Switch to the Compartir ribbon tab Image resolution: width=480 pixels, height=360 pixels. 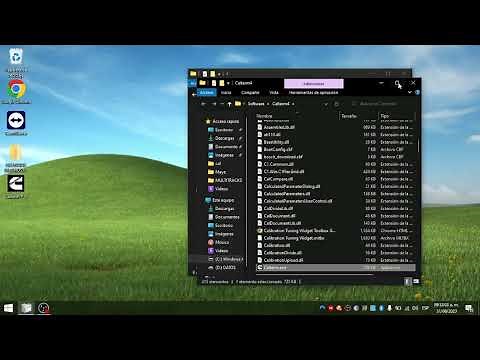click(250, 92)
